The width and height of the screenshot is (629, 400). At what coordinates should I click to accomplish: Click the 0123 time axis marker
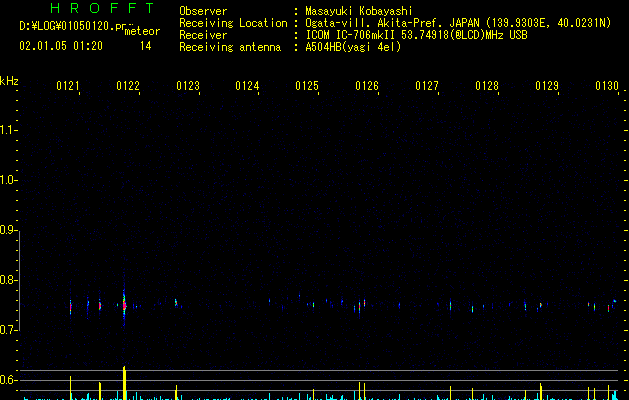(188, 86)
